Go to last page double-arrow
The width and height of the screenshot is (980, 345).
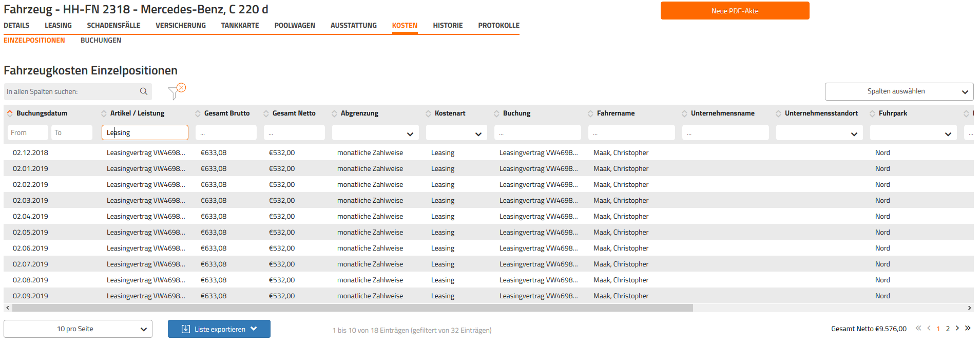click(968, 329)
